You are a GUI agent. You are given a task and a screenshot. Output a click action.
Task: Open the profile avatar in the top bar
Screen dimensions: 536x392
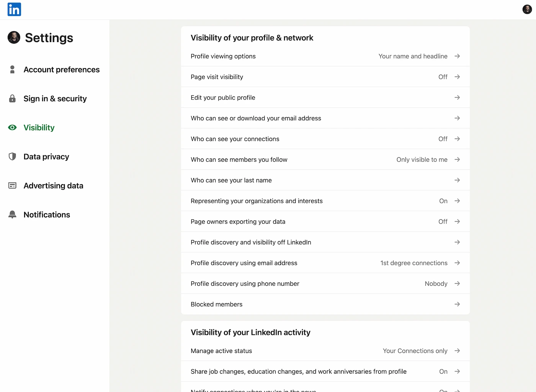pos(527,9)
